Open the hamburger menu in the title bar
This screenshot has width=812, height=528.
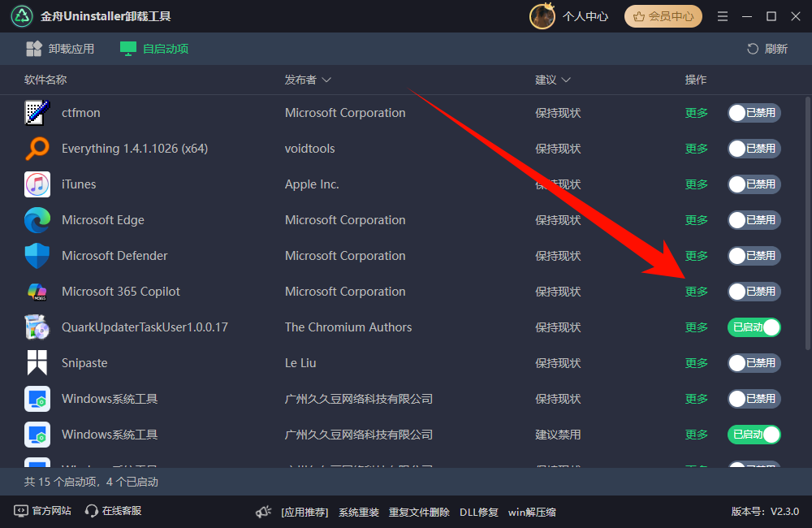722,15
